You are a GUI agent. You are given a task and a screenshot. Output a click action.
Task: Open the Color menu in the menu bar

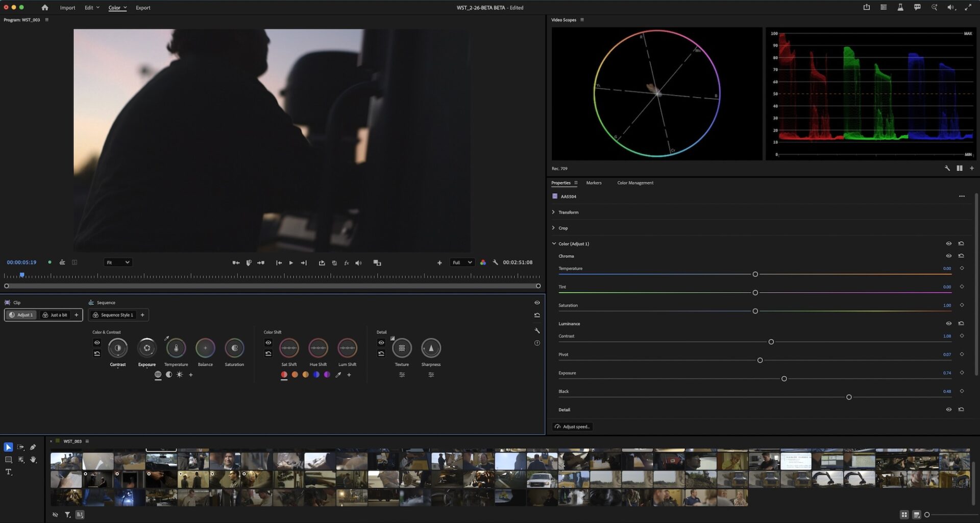pyautogui.click(x=116, y=7)
